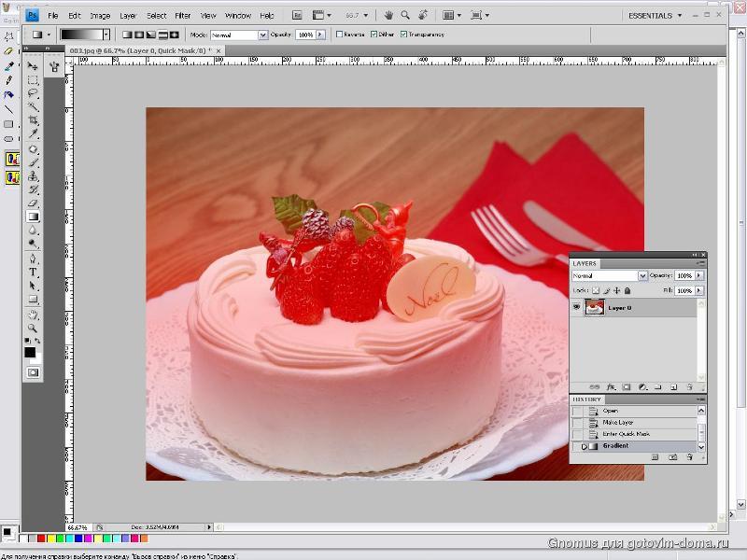The image size is (747, 560).
Task: Open the Layers Fill slider arrow
Action: point(698,290)
